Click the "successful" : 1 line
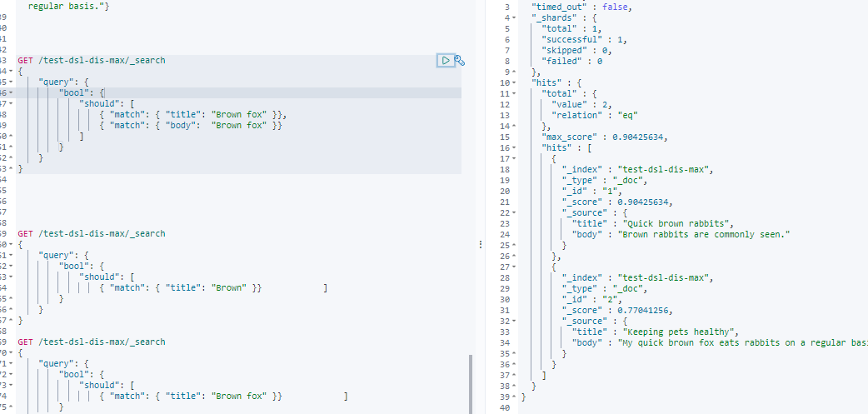Image resolution: width=868 pixels, height=414 pixels. click(x=584, y=40)
